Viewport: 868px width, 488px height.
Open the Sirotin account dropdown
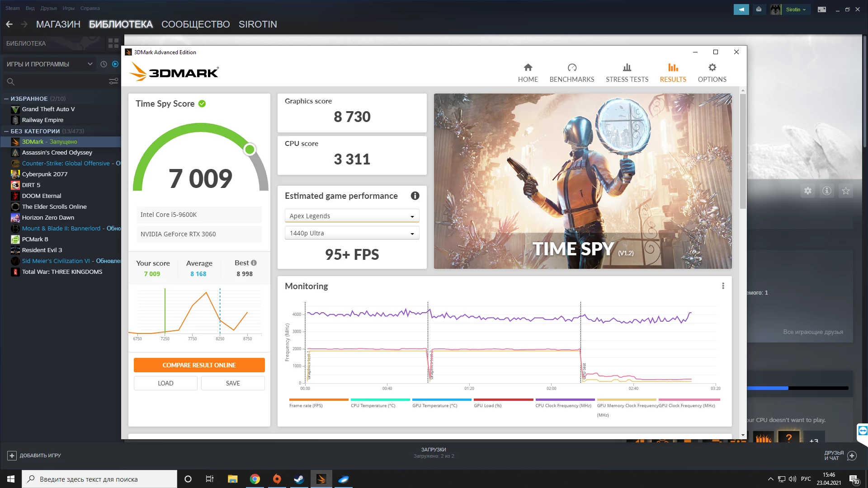tap(796, 9)
